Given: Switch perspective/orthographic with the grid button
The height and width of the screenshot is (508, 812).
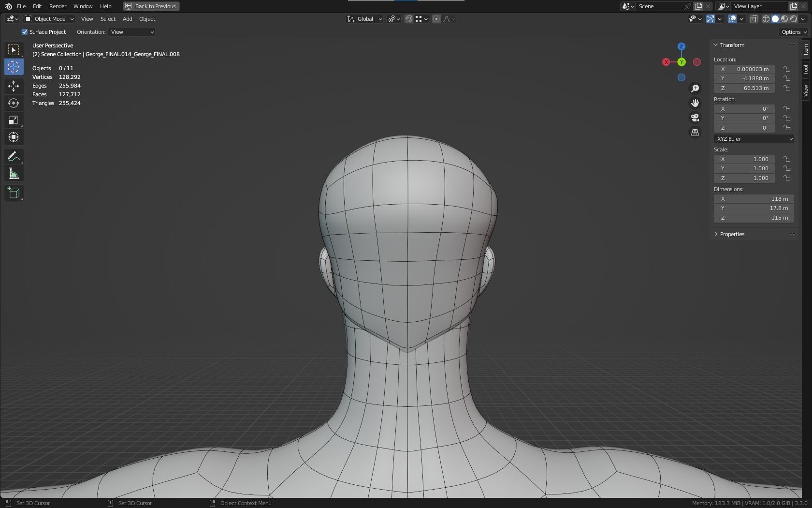Looking at the screenshot, I should tap(695, 132).
